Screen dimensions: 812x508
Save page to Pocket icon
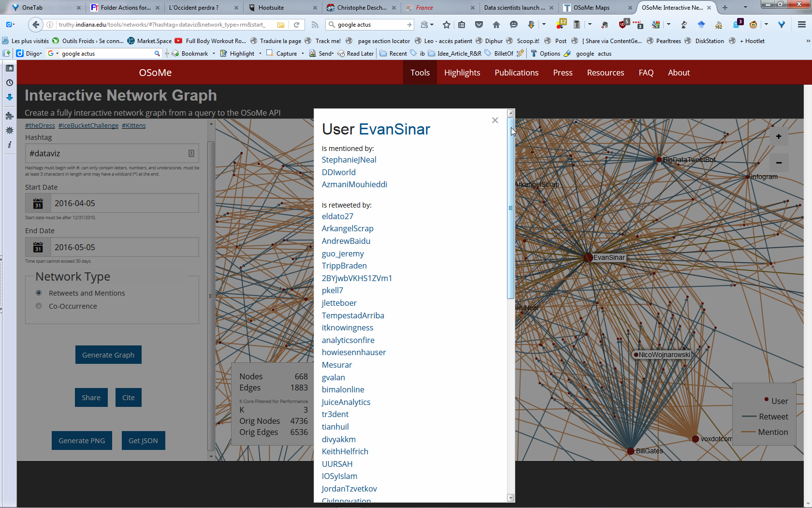pos(479,25)
